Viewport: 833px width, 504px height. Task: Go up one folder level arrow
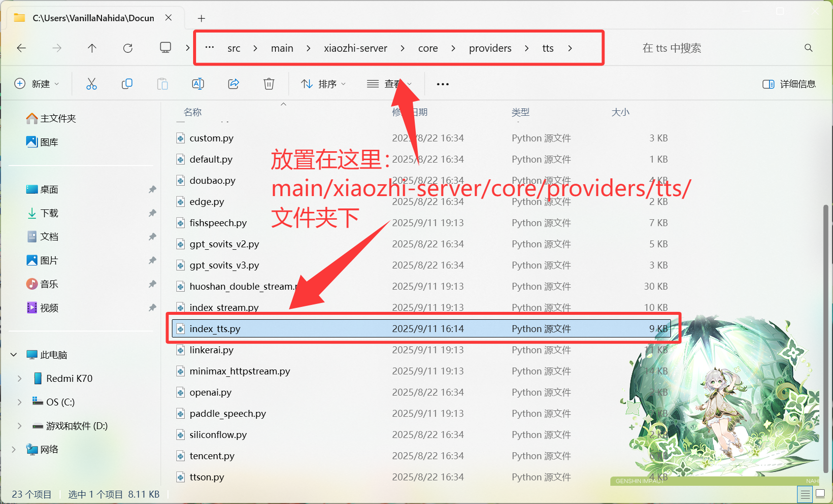click(x=92, y=48)
